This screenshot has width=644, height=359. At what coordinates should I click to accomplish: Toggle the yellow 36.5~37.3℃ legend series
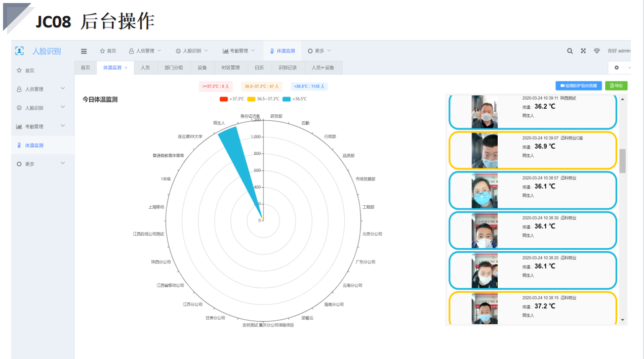click(x=251, y=99)
